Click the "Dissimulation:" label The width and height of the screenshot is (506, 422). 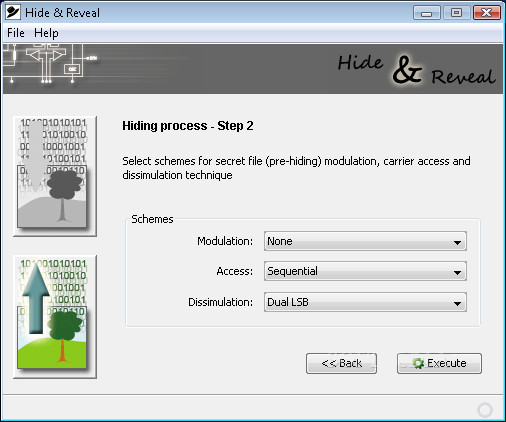click(220, 302)
